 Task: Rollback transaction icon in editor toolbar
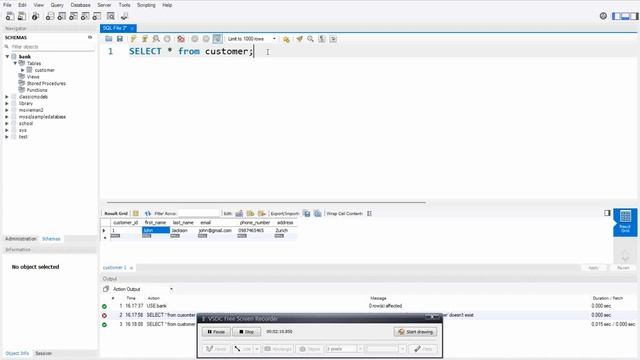coord(206,39)
